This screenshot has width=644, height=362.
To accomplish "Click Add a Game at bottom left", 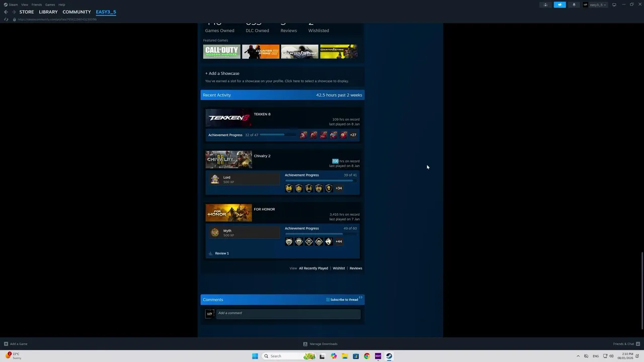I will (16, 344).
